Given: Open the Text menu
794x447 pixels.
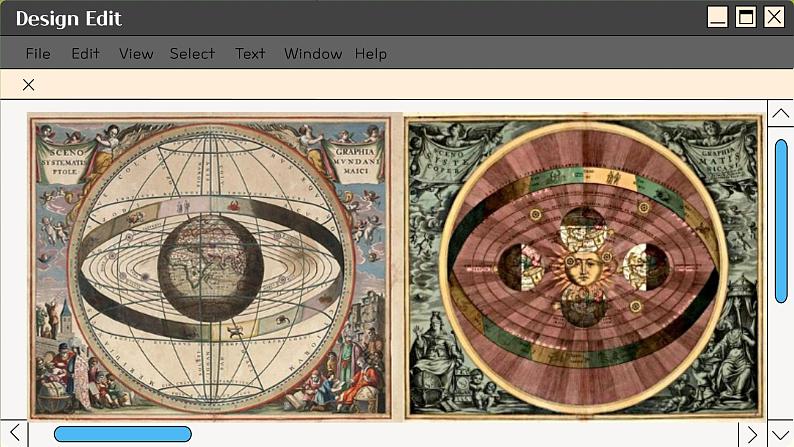Looking at the screenshot, I should [x=250, y=53].
